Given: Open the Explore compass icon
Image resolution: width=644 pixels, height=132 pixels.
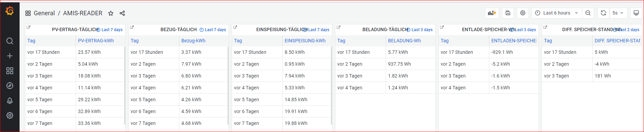Looking at the screenshot, I should tap(10, 86).
